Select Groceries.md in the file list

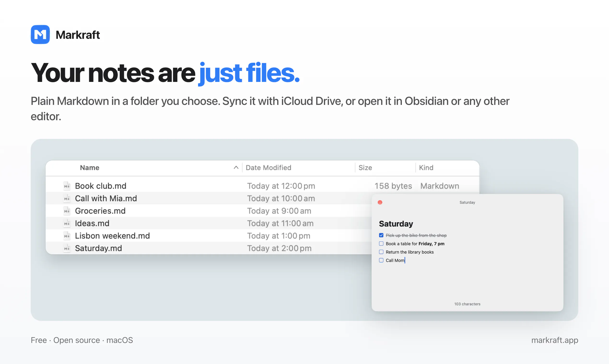tap(100, 211)
